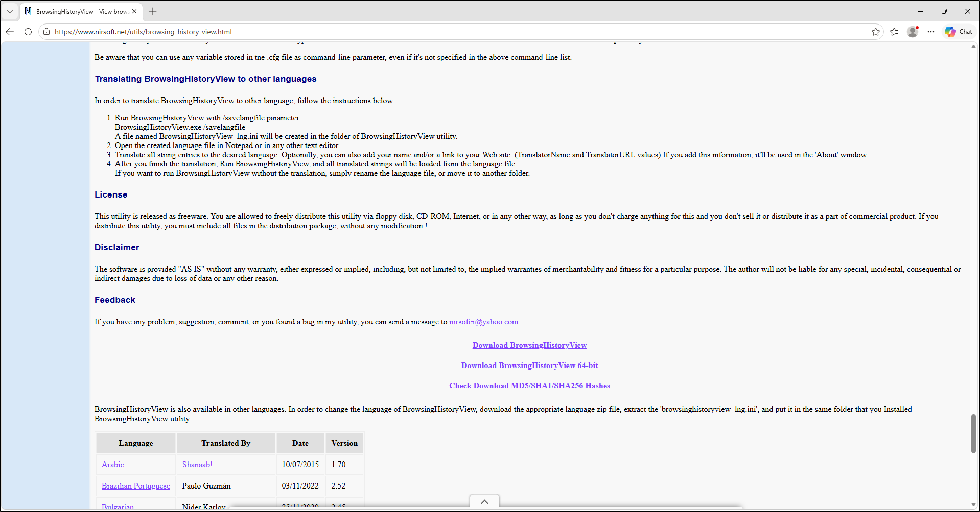Open the Shanaab! translator link
Viewport: 980px width, 512px height.
pos(197,465)
